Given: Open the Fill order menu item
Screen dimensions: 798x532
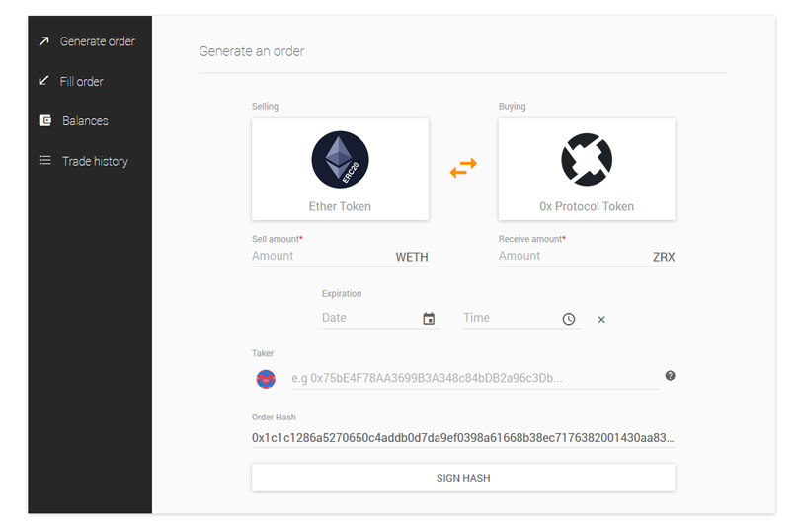Looking at the screenshot, I should click(x=90, y=81).
